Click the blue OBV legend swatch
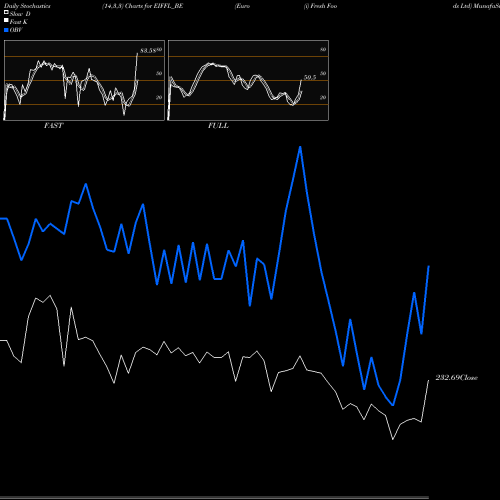Screen dimensions: 500x500 tap(6, 30)
